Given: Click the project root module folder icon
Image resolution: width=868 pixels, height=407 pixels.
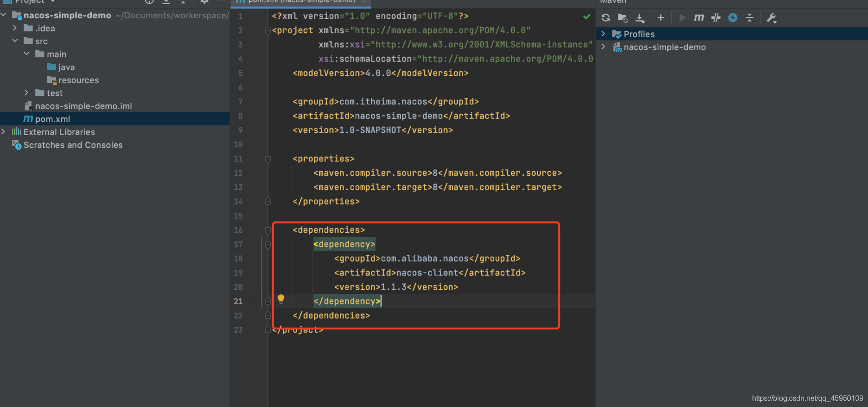Looking at the screenshot, I should (x=17, y=16).
